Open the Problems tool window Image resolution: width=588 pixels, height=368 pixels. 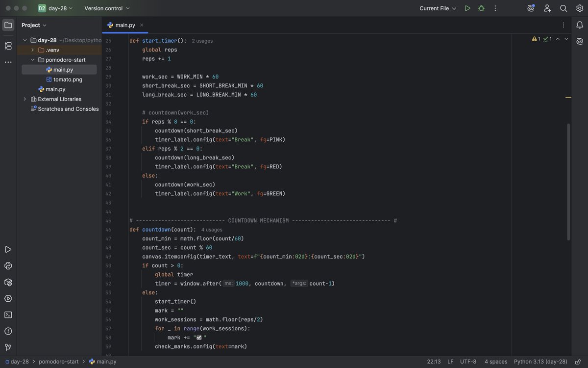pyautogui.click(x=8, y=331)
